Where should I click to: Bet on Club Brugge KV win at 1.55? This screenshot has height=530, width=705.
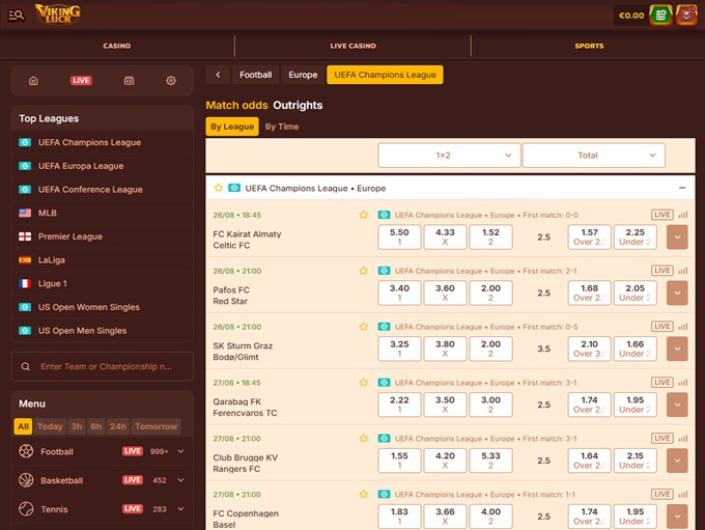399,460
